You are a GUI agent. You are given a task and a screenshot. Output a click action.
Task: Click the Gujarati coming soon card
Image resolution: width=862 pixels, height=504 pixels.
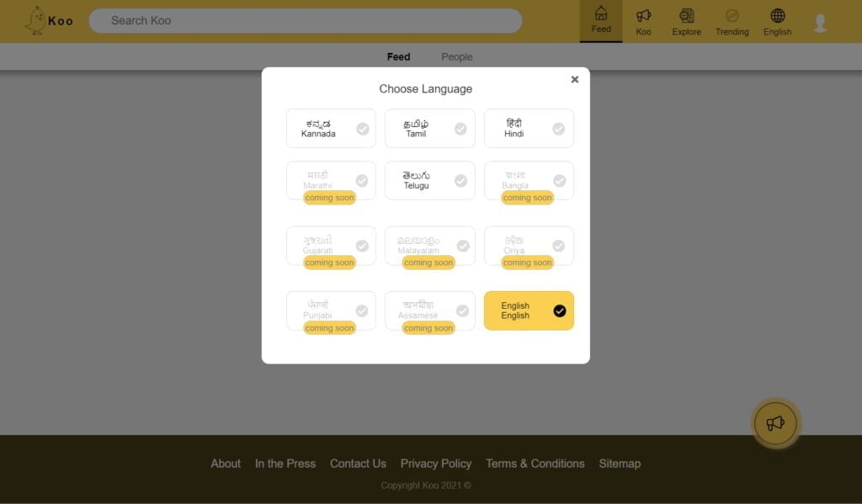[331, 247]
